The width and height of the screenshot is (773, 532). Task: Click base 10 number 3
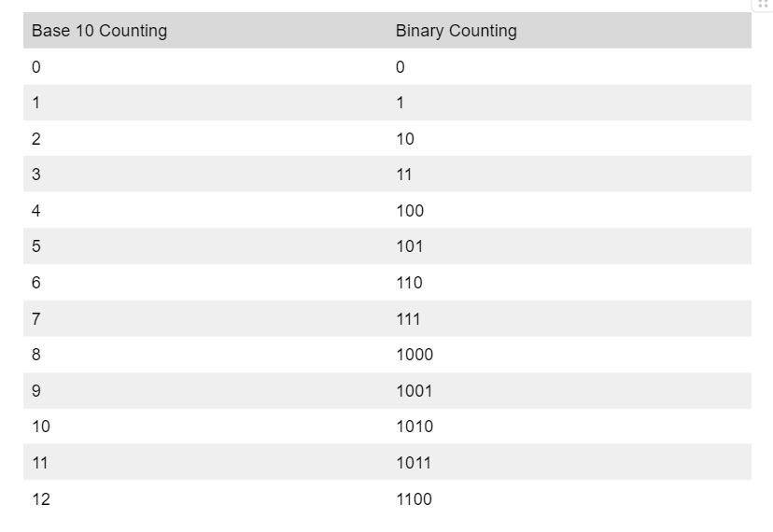pyautogui.click(x=36, y=175)
